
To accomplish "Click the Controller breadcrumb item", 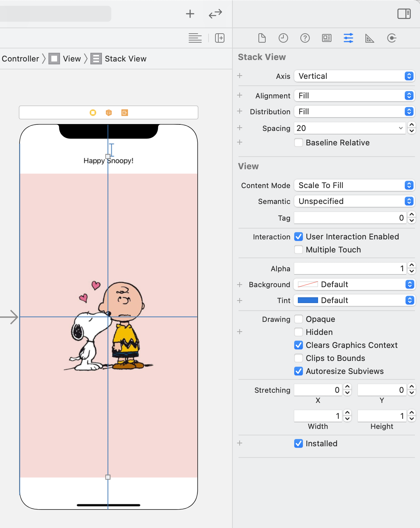I will tap(20, 59).
